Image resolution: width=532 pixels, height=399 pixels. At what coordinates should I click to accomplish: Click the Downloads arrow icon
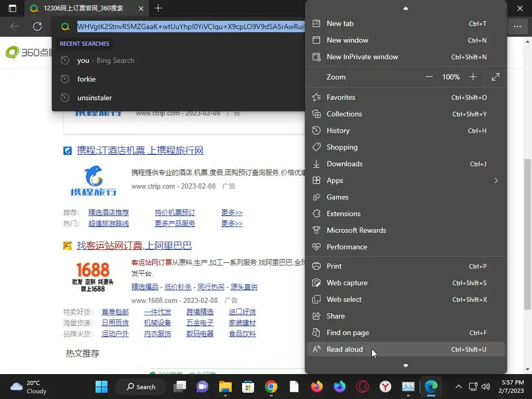pos(316,164)
